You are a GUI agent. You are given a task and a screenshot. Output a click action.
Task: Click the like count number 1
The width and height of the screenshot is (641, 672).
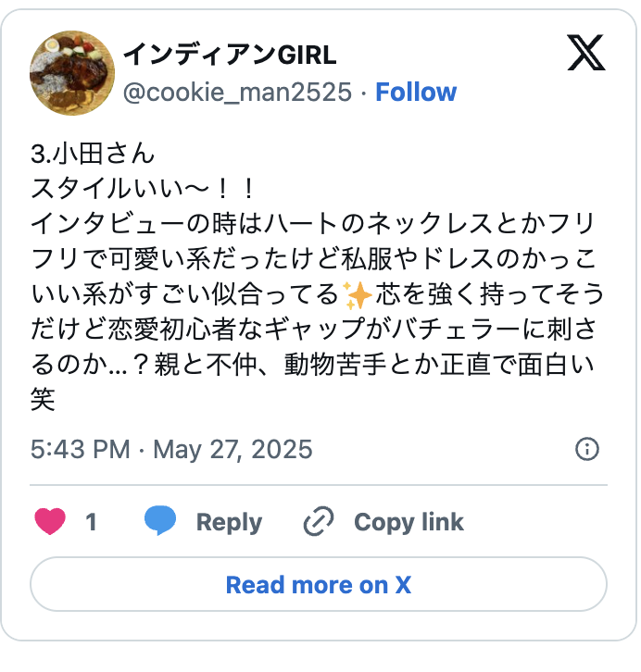tap(91, 522)
